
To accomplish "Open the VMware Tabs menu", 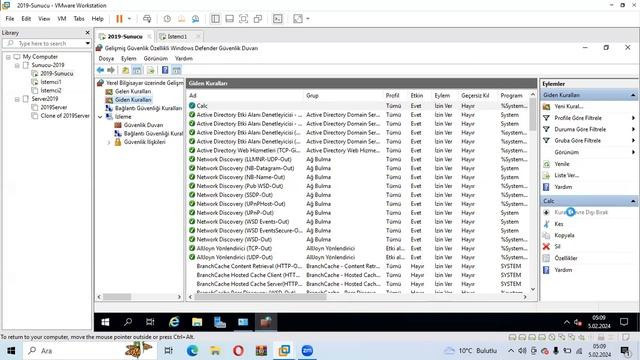I will coord(79,19).
